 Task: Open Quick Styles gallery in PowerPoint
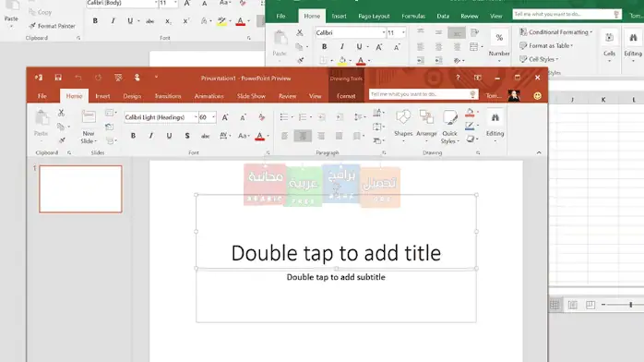pyautogui.click(x=449, y=127)
